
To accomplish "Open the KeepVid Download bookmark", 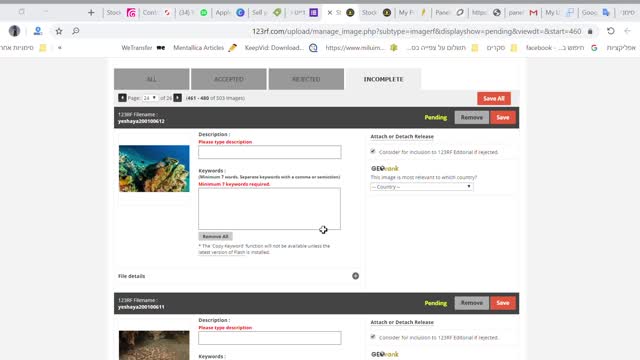I will click(281, 48).
